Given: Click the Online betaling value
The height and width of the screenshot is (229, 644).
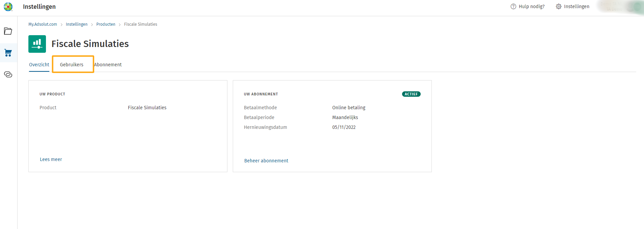Looking at the screenshot, I should coord(349,108).
